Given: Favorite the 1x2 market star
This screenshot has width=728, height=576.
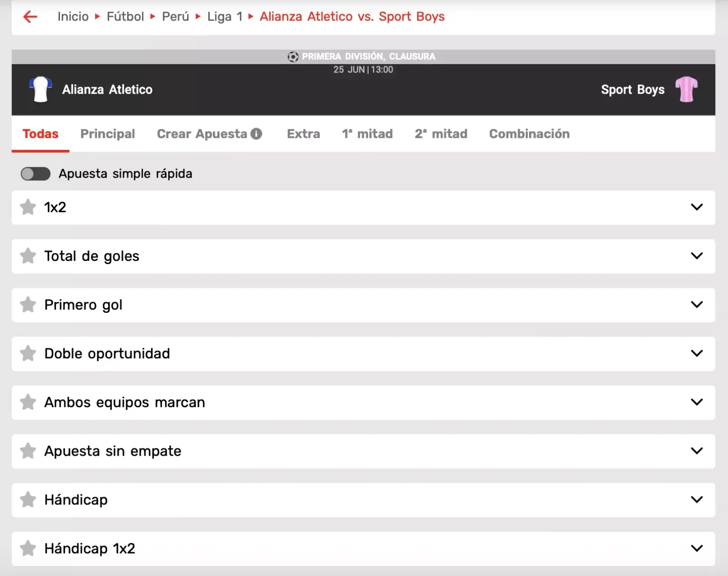Looking at the screenshot, I should pyautogui.click(x=28, y=207).
